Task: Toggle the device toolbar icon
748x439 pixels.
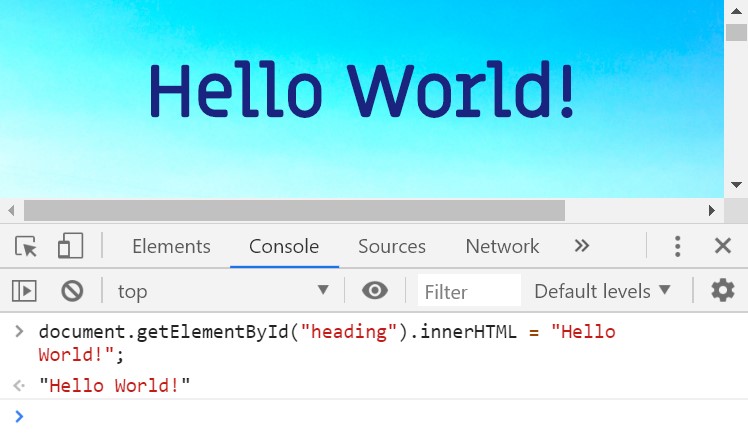Action: [71, 246]
